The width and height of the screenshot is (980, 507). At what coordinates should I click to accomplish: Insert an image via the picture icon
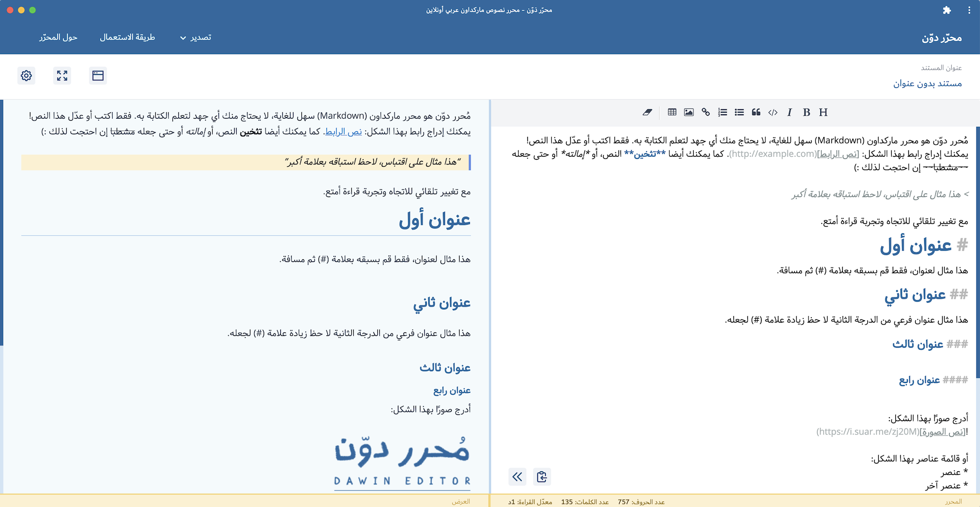click(x=689, y=112)
